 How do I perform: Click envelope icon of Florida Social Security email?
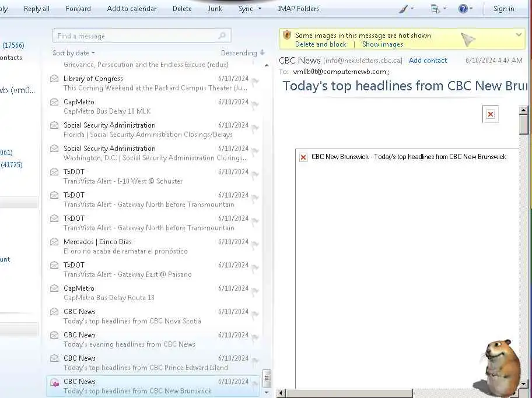click(x=54, y=125)
